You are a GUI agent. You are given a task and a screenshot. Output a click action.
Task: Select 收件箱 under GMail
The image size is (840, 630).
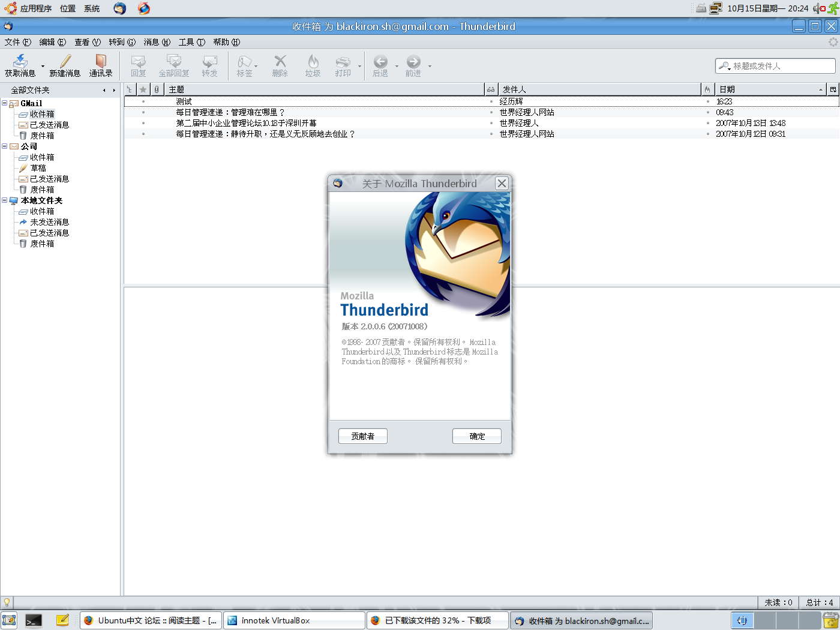point(42,114)
